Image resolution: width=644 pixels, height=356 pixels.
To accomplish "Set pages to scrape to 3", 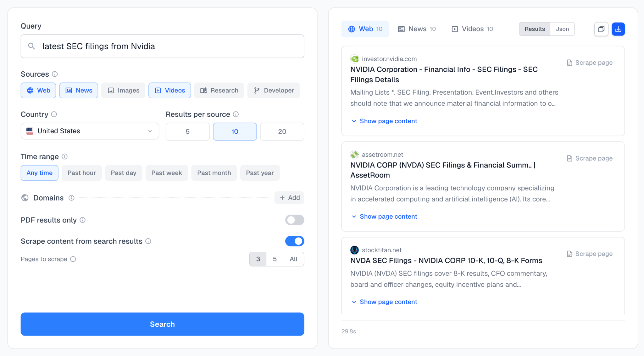I will [x=258, y=259].
